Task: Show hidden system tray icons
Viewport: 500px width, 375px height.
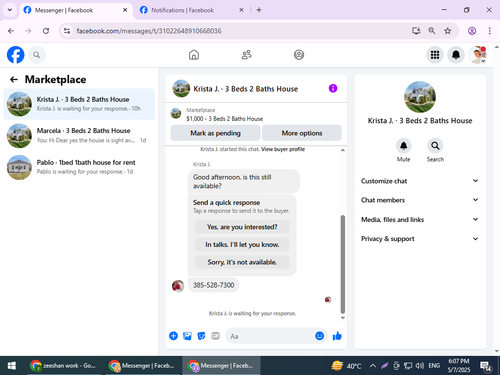Action: pos(373,366)
